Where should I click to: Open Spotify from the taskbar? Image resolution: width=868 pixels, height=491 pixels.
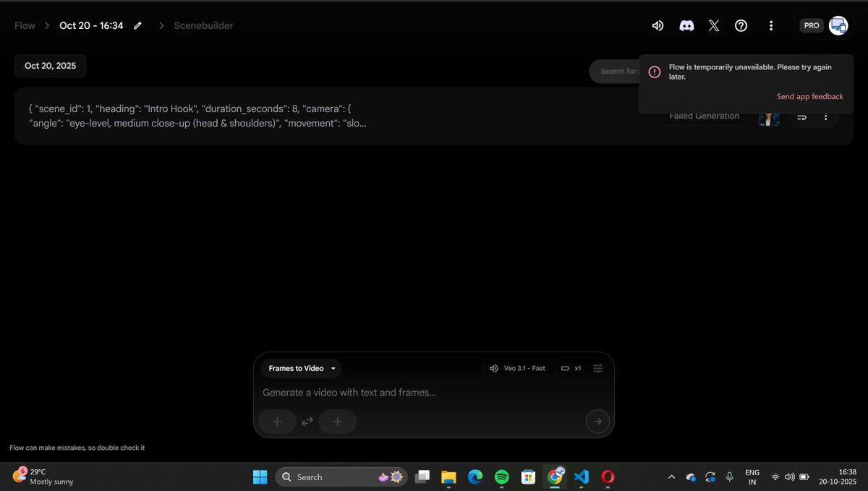501,477
